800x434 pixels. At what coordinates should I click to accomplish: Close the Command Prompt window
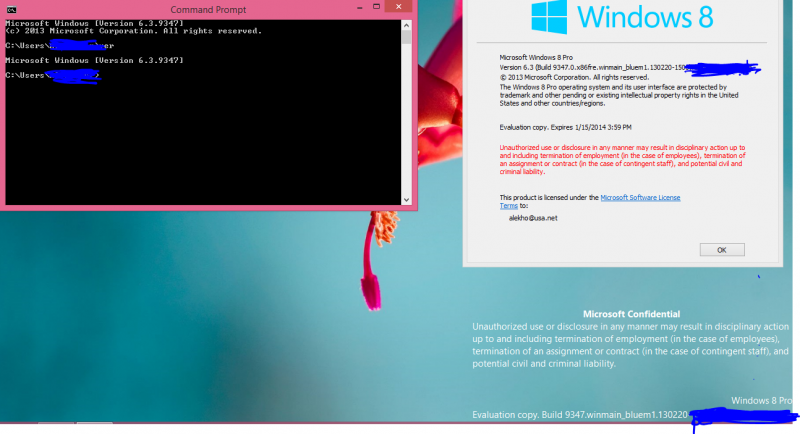point(399,7)
